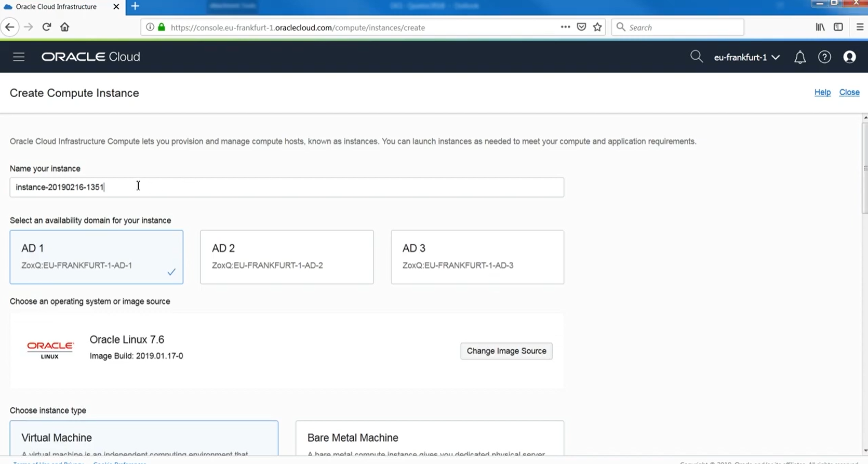Open Oracle Cloud console search magnifier
The width and height of the screenshot is (868, 464).
click(x=697, y=57)
